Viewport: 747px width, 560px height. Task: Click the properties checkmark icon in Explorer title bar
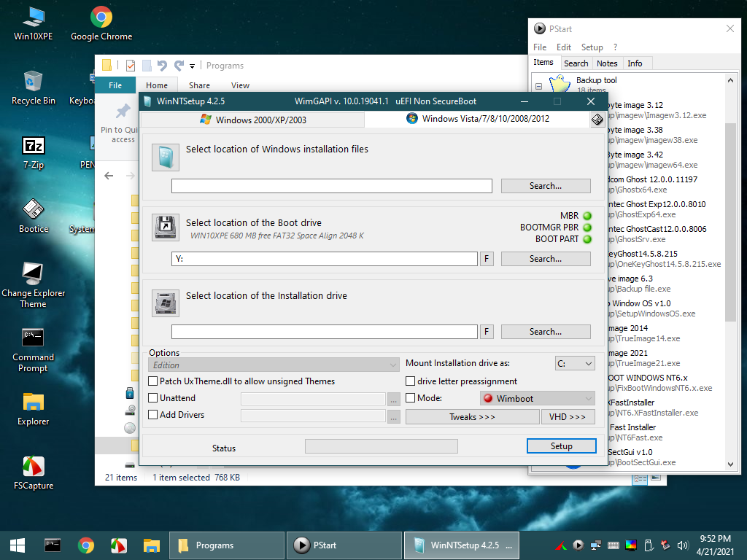point(130,65)
